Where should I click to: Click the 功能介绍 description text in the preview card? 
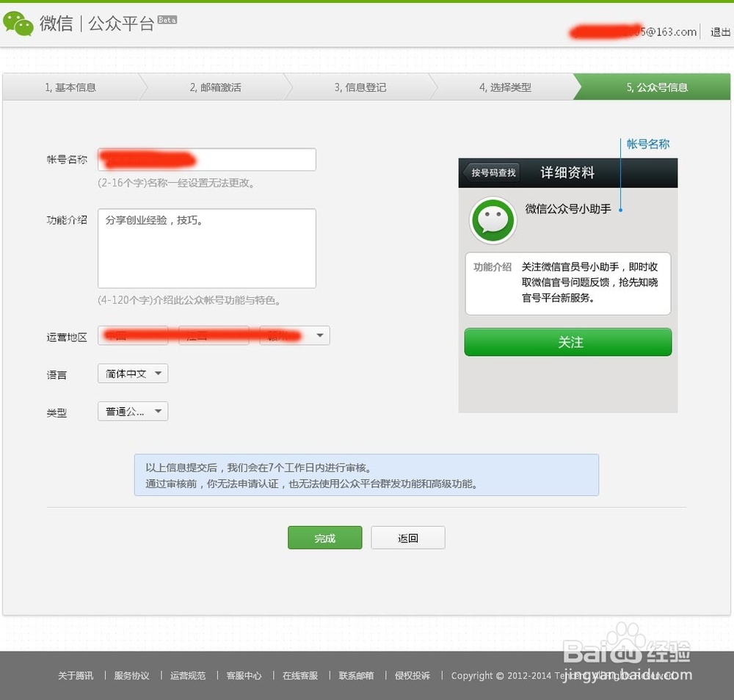[x=590, y=282]
